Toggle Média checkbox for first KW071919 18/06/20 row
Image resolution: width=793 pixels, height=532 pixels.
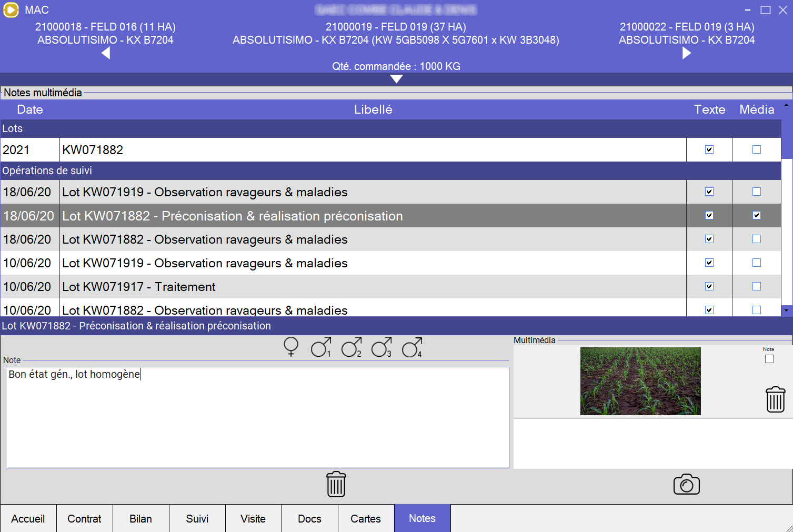(757, 192)
